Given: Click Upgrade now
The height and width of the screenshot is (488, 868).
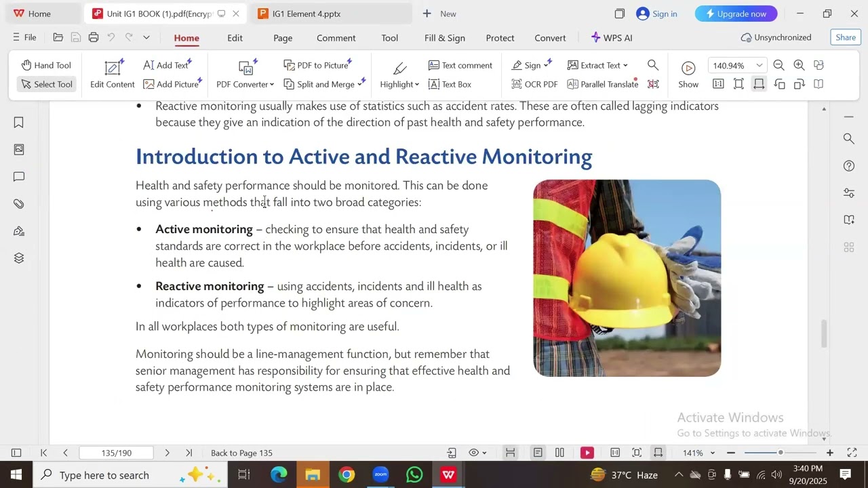Looking at the screenshot, I should pos(736,14).
